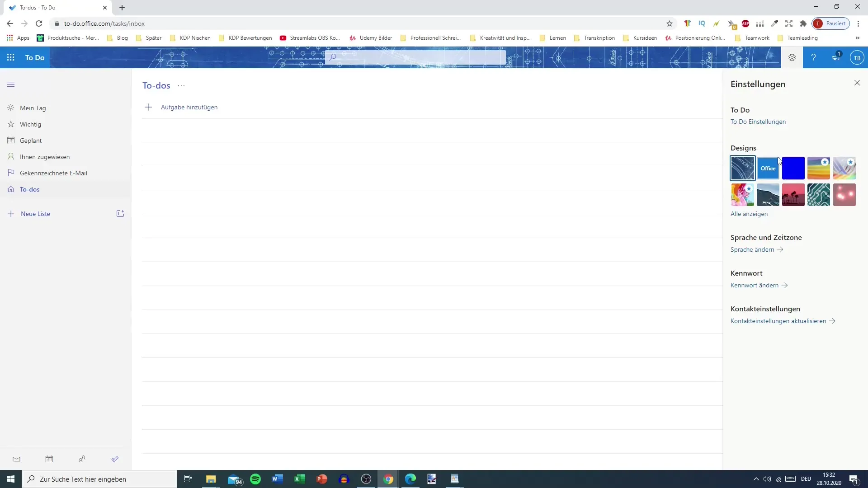Viewport: 868px width, 488px height.
Task: Open Chrome Apps shortcut
Action: (x=18, y=38)
